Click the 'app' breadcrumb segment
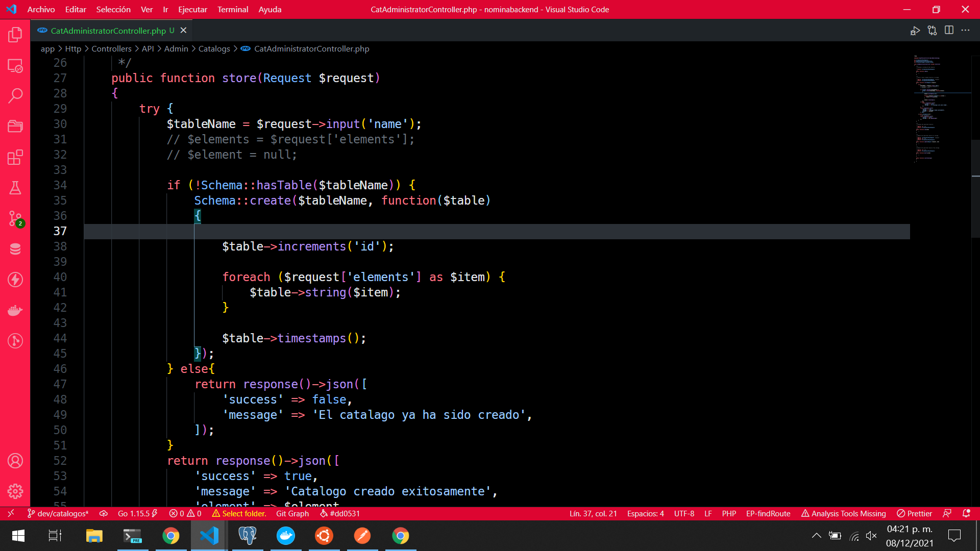The height and width of the screenshot is (551, 980). pyautogui.click(x=47, y=49)
